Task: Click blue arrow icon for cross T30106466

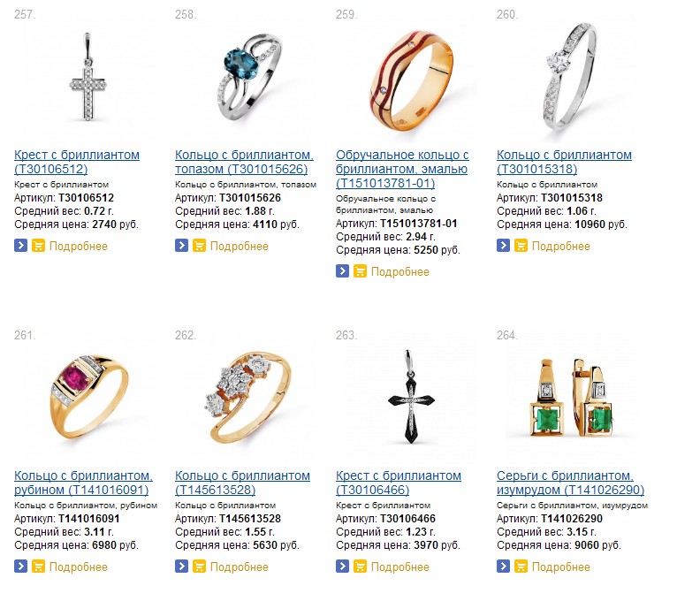Action: [x=342, y=566]
